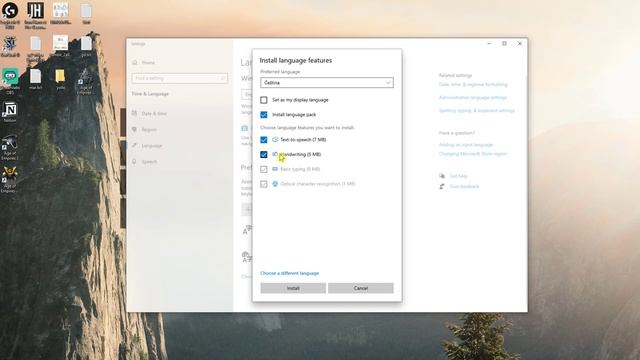This screenshot has height=360, width=640.
Task: Uncheck the Handwriting (5 MB) checkbox
Action: coord(264,154)
